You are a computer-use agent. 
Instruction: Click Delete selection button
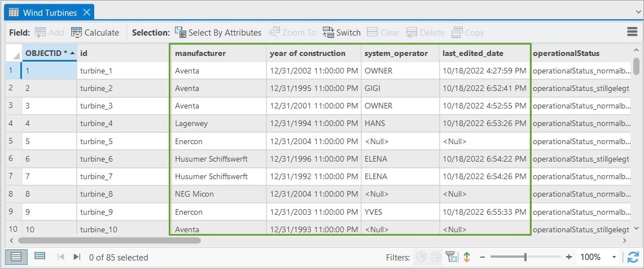tap(425, 32)
